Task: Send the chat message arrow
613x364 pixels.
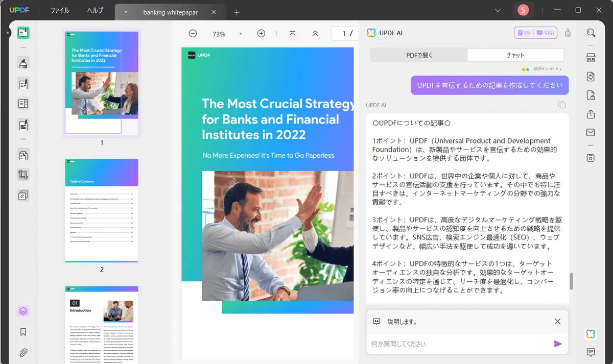Action: 558,344
